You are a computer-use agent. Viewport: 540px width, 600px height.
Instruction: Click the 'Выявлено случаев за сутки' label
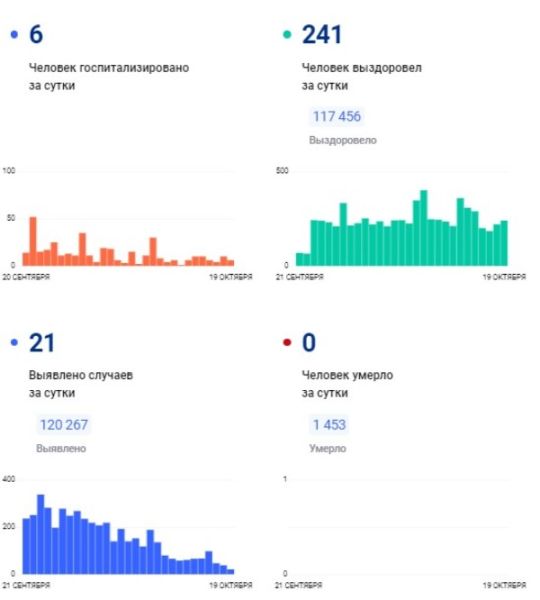pos(81,384)
